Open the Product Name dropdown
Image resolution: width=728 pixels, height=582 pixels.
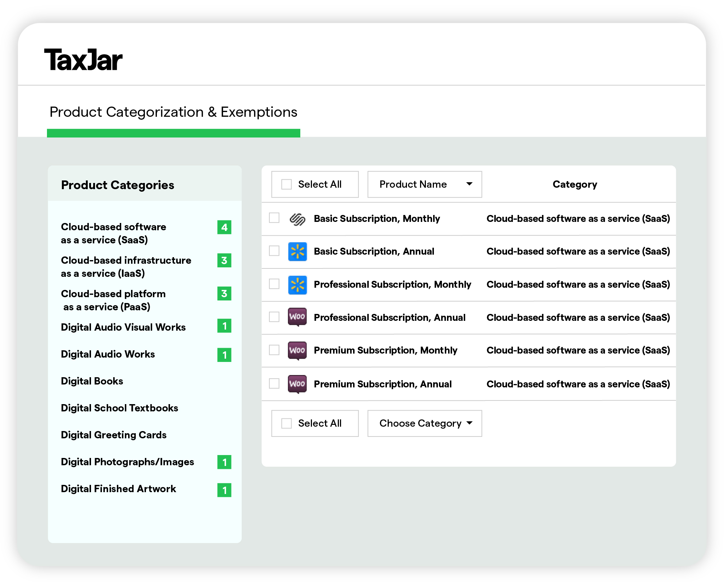pyautogui.click(x=424, y=184)
